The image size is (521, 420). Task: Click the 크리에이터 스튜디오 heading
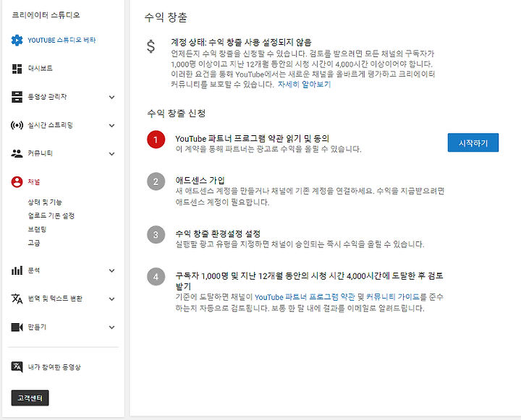(46, 15)
